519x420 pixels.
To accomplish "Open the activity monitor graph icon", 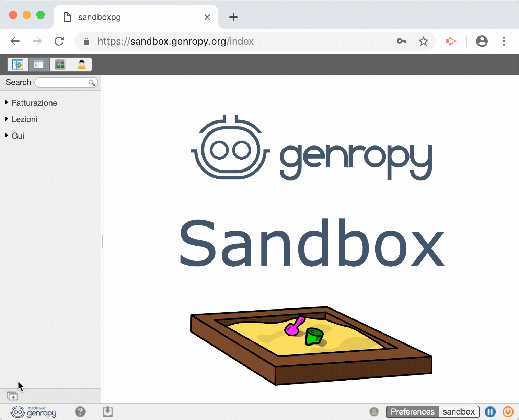I will [60, 64].
